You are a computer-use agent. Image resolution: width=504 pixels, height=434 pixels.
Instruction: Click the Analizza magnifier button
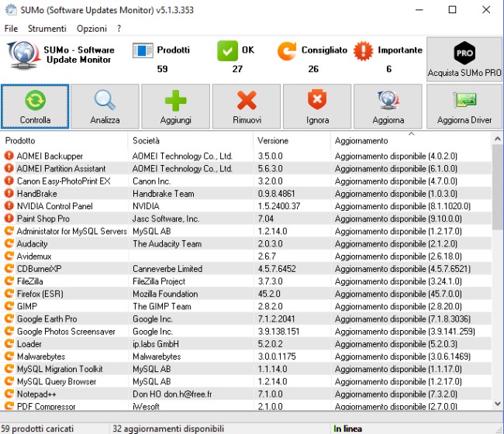(105, 106)
